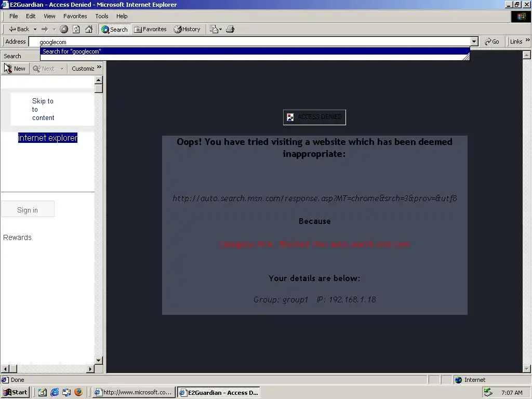Click the Group: group1 IP details text
Screen dimensions: 532x399
(314, 300)
